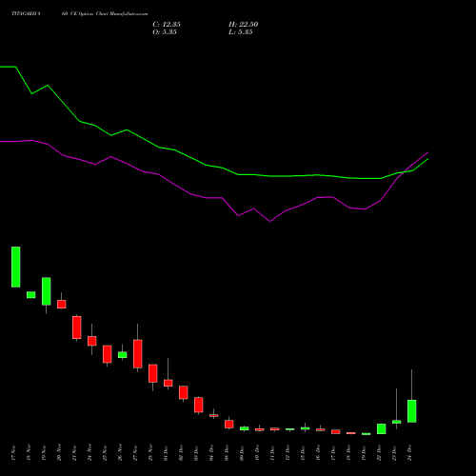Select the 01 Dec date label
Screen dimensions: 476x476
click(x=166, y=453)
